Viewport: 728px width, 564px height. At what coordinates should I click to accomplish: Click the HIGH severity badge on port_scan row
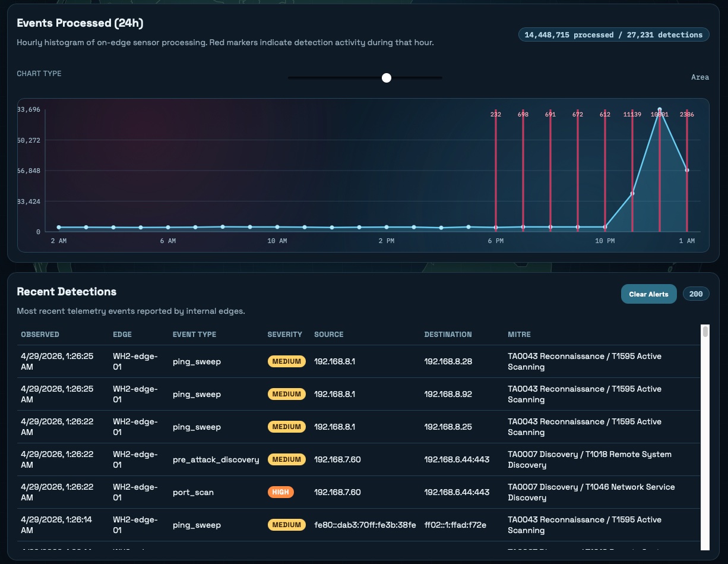click(x=280, y=492)
